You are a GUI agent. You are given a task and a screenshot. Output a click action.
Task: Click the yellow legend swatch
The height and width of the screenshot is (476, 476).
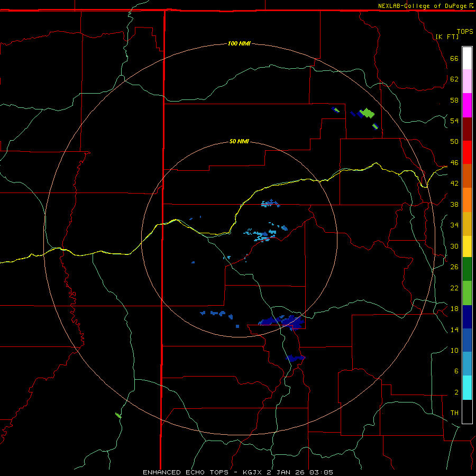click(467, 246)
